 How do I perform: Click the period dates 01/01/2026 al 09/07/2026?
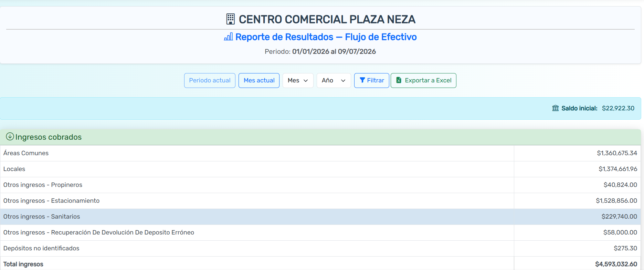point(334,51)
